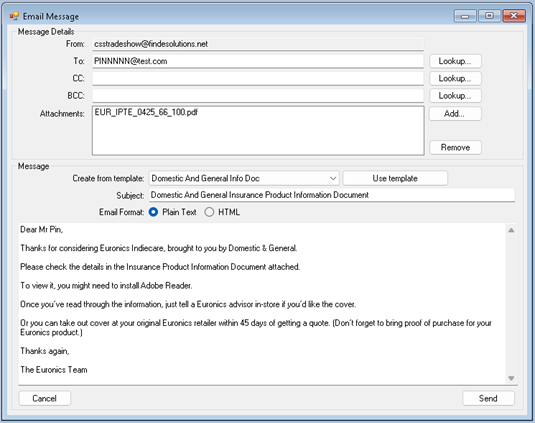This screenshot has width=535, height=423.
Task: Click the Subject text field
Action: (x=332, y=195)
